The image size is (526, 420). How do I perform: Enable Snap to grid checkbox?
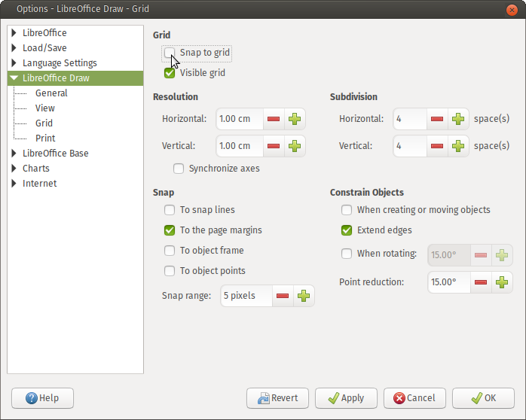tap(170, 53)
